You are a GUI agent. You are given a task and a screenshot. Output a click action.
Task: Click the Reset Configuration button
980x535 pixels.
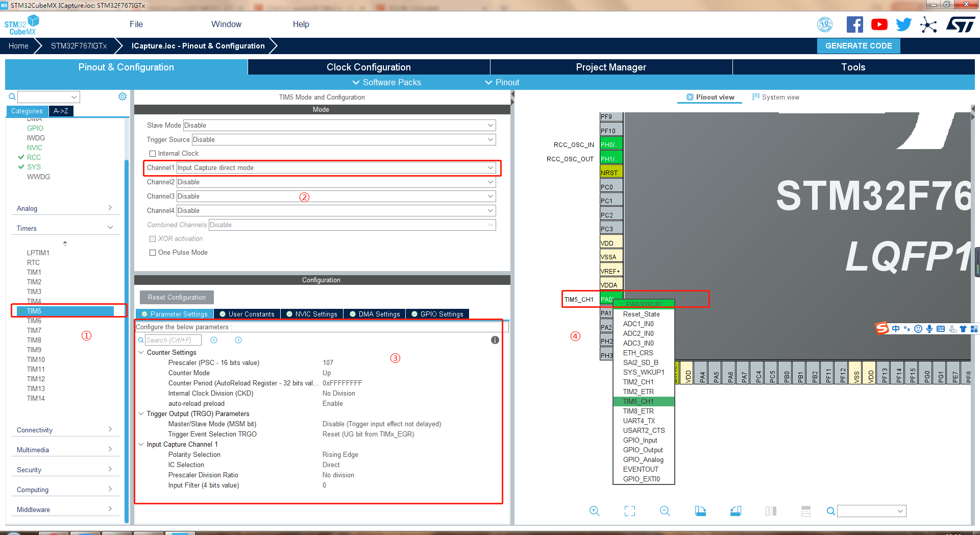tap(177, 297)
